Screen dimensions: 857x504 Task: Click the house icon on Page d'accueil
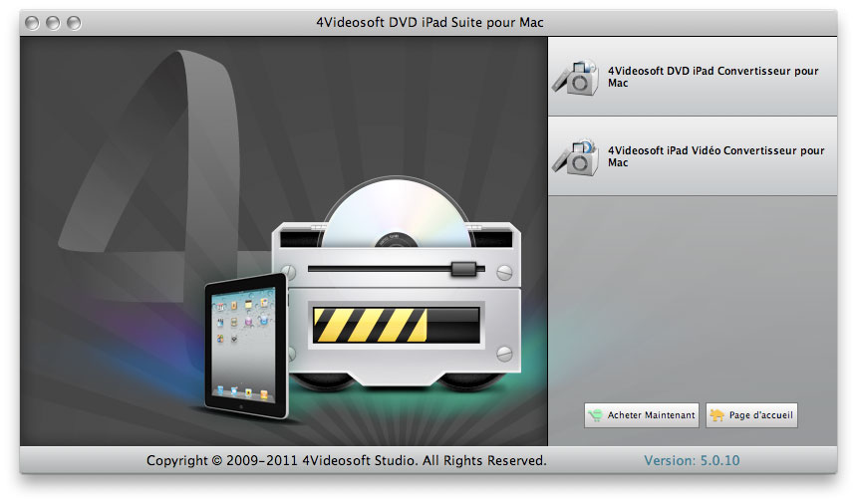(717, 415)
